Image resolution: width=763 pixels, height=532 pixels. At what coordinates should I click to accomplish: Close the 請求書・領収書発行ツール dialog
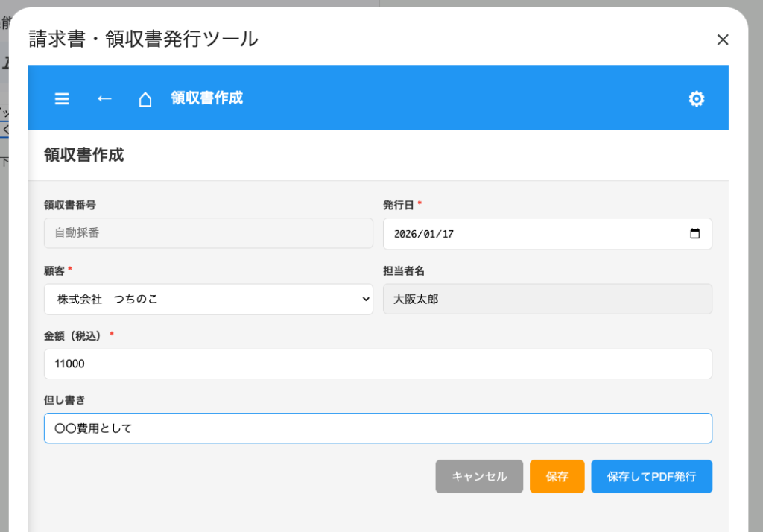click(x=722, y=39)
